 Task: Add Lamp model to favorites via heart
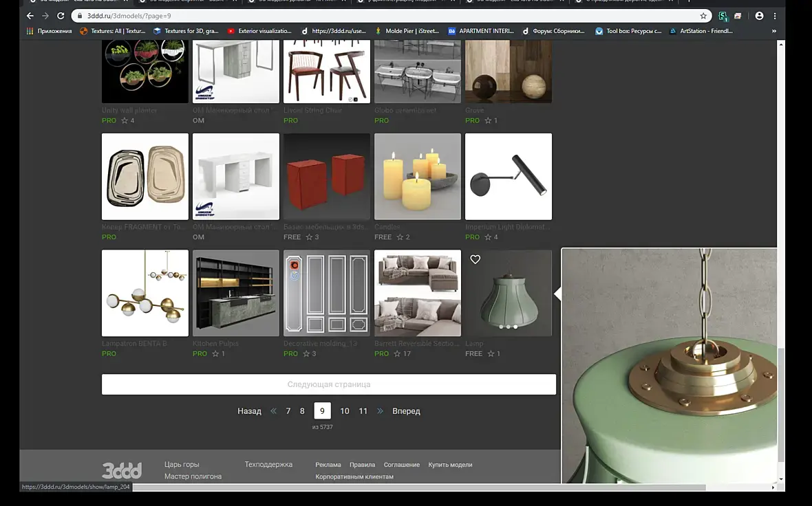pyautogui.click(x=476, y=259)
